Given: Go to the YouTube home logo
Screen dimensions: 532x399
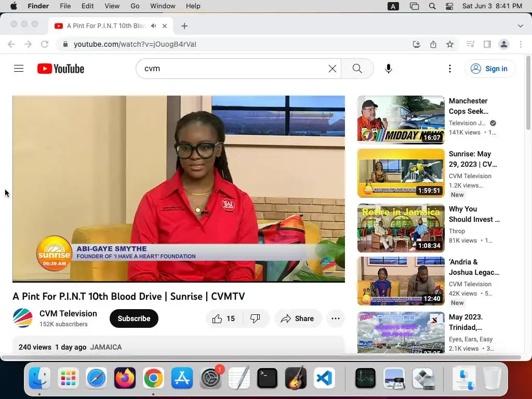Looking at the screenshot, I should pyautogui.click(x=61, y=69).
